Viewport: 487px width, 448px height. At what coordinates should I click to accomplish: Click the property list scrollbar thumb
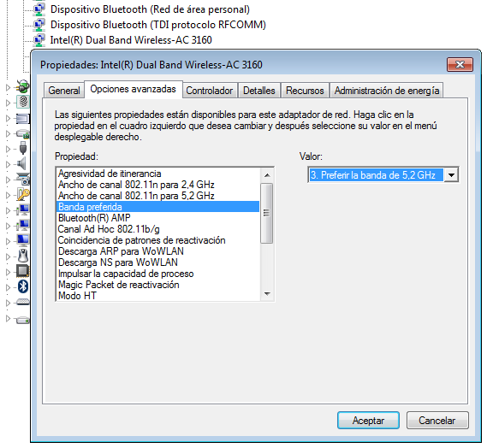[266, 213]
